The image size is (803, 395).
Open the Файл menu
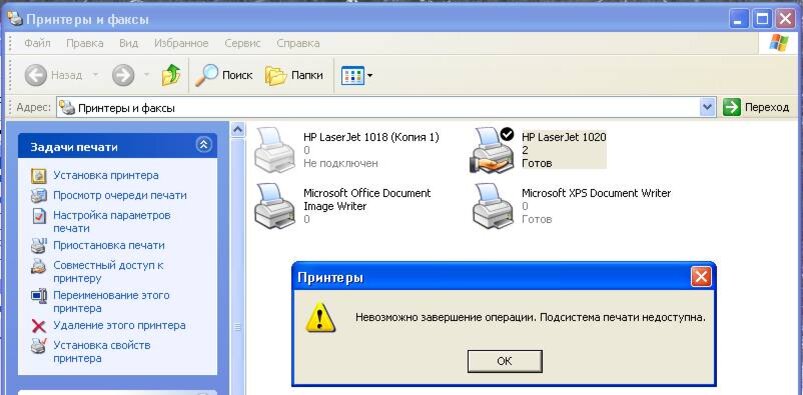[37, 44]
